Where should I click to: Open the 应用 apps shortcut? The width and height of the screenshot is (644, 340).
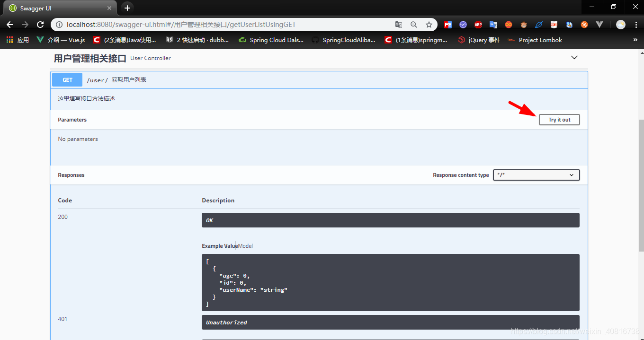click(18, 40)
